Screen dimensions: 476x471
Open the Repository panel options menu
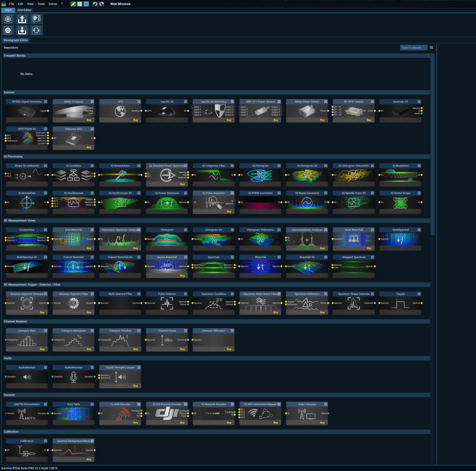pos(431,47)
